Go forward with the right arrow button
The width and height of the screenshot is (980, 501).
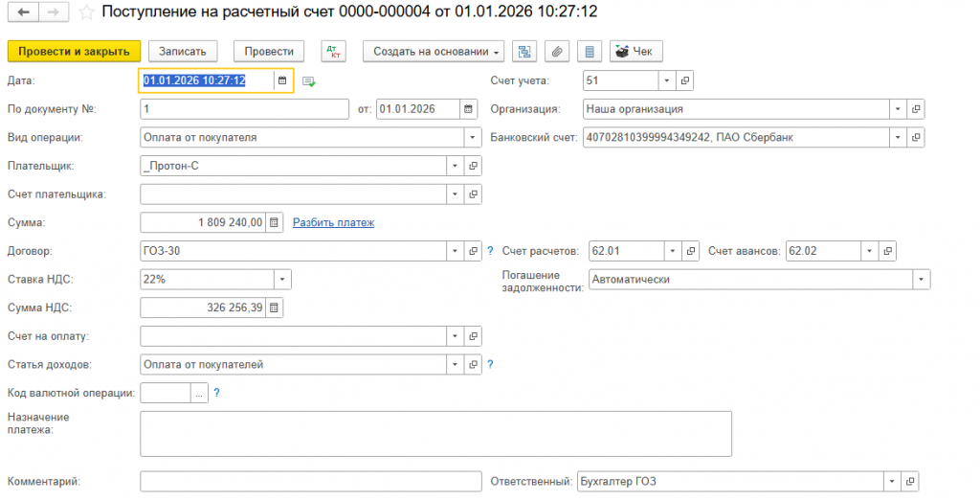point(54,11)
